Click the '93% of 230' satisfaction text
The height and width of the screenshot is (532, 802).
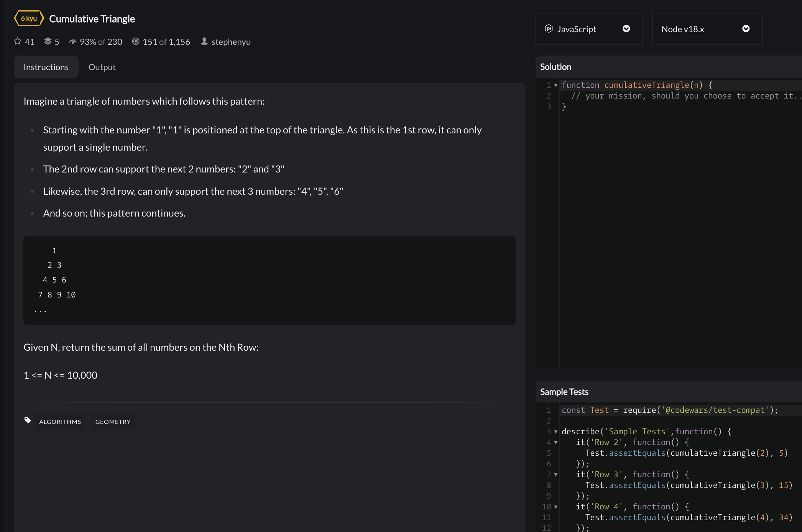tap(101, 42)
